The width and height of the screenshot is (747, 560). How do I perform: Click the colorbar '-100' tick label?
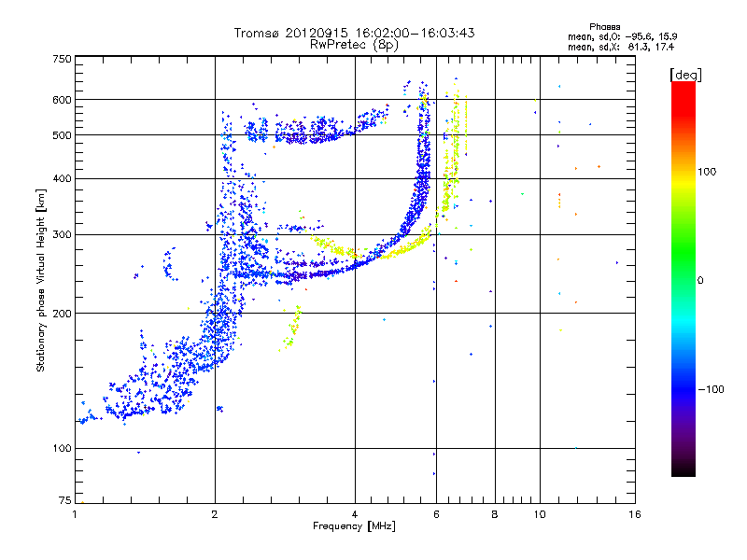(x=711, y=389)
